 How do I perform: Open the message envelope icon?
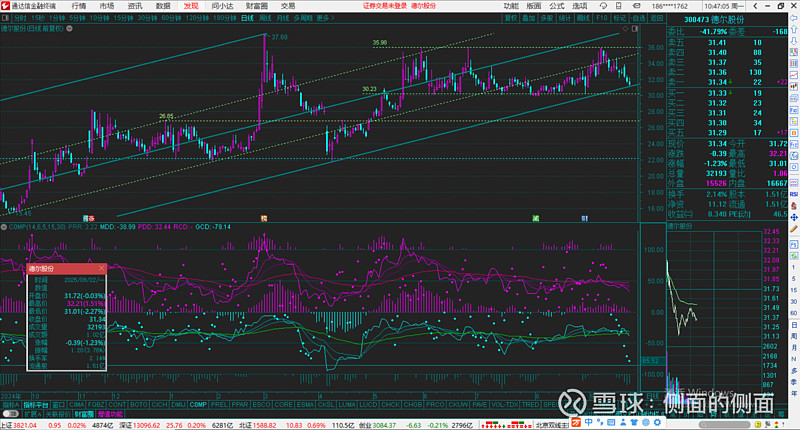click(x=636, y=6)
